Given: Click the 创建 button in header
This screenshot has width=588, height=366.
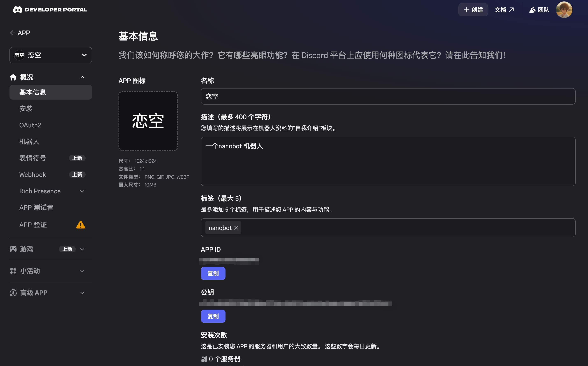Looking at the screenshot, I should (473, 10).
